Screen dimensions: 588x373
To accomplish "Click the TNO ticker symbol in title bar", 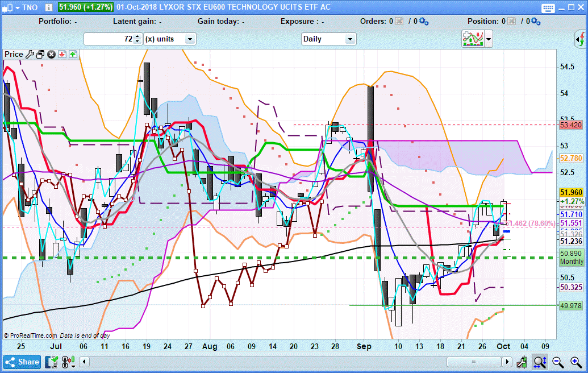I will tap(30, 7).
